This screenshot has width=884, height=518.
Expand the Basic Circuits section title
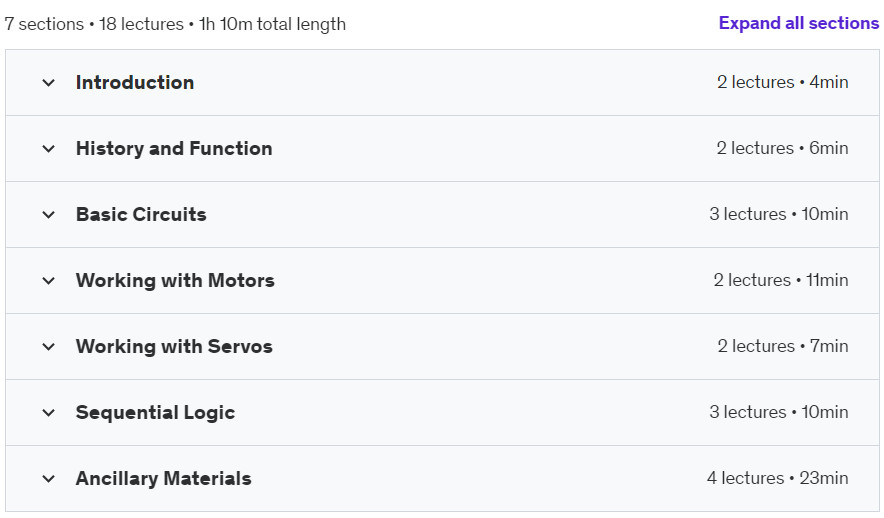(x=141, y=215)
